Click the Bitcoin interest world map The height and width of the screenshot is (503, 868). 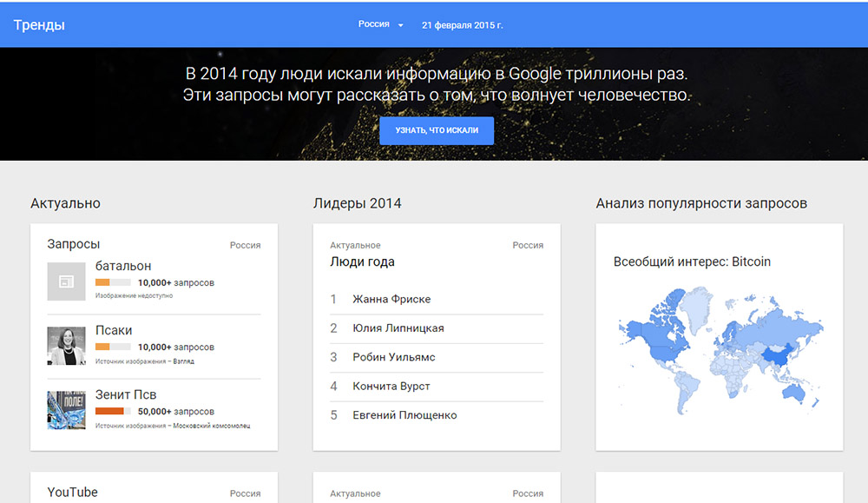720,351
